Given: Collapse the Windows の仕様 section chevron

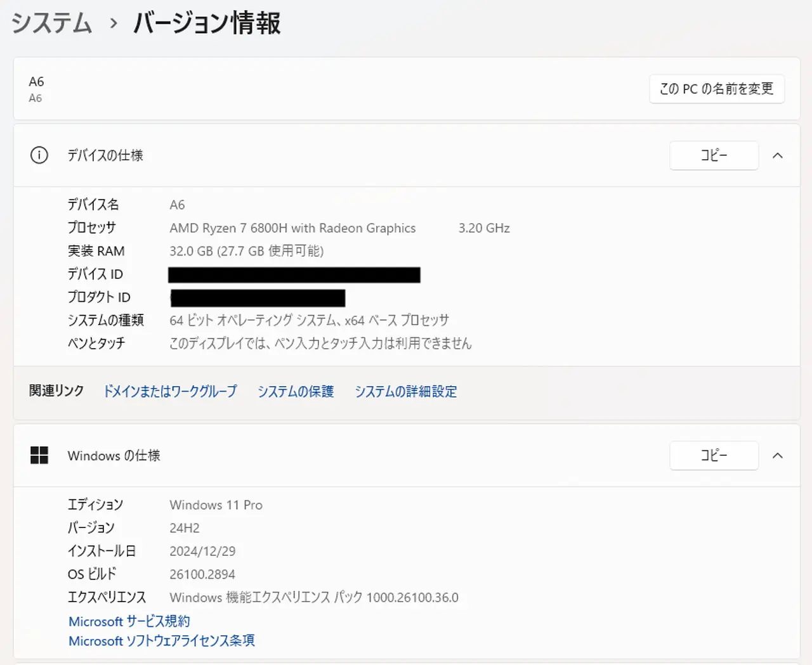Looking at the screenshot, I should (x=778, y=455).
